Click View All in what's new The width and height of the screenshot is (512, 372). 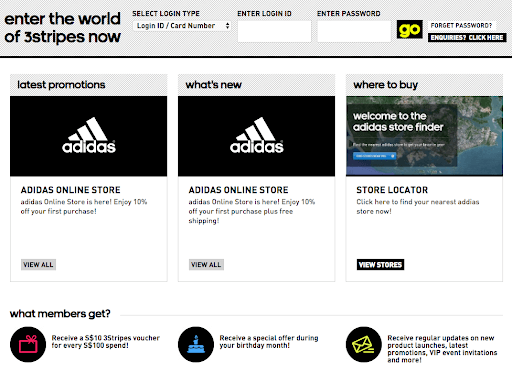[206, 265]
